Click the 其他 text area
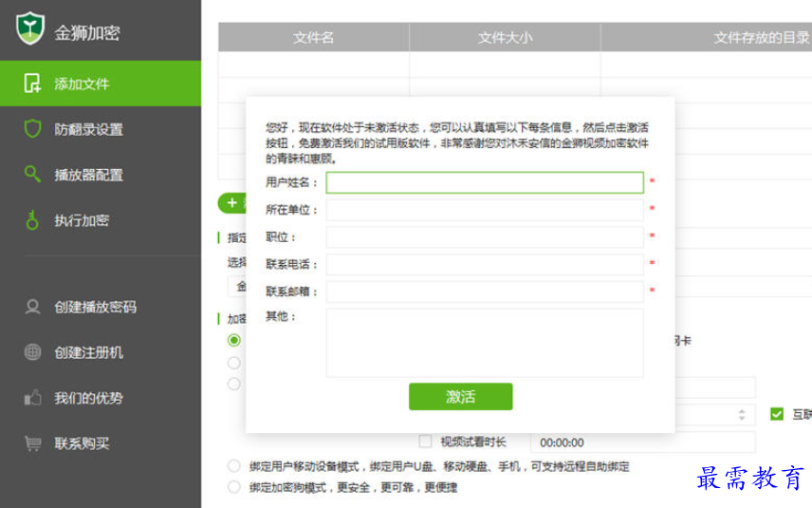The image size is (812, 508). point(485,343)
